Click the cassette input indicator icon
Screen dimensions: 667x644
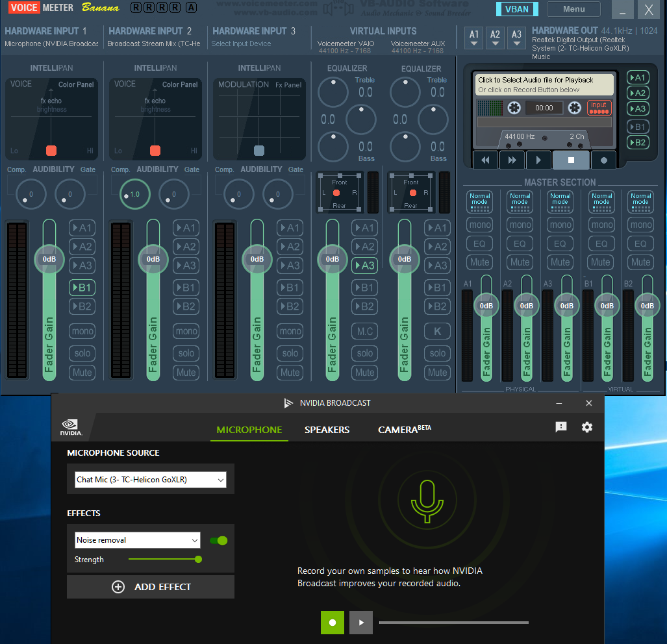pos(599,108)
